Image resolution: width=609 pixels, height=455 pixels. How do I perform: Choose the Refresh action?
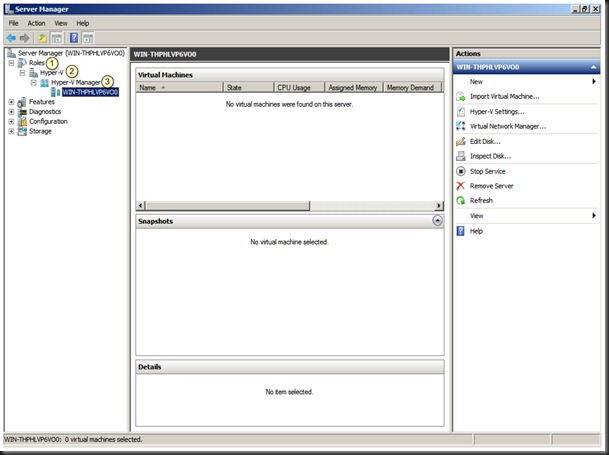click(481, 200)
